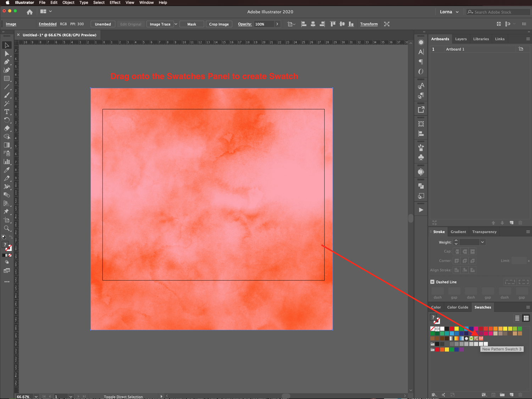Click Horizontal Align Left icon
The width and height of the screenshot is (532, 399).
[x=304, y=24]
